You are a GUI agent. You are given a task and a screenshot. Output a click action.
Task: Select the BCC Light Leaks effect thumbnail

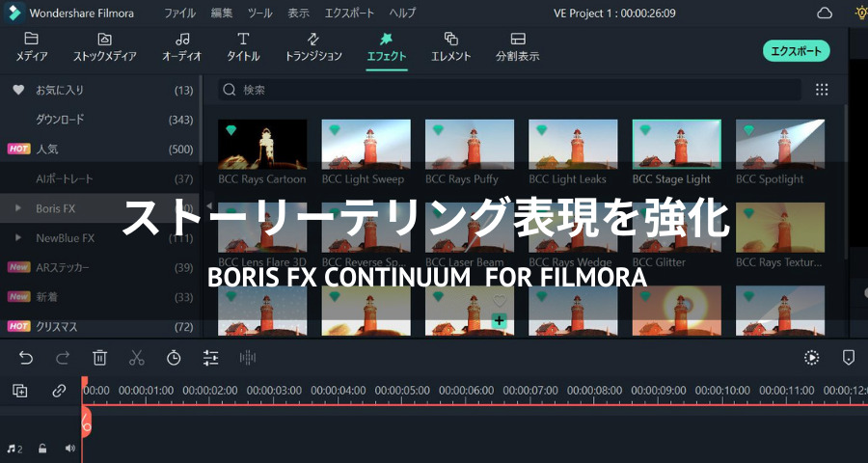tap(573, 144)
